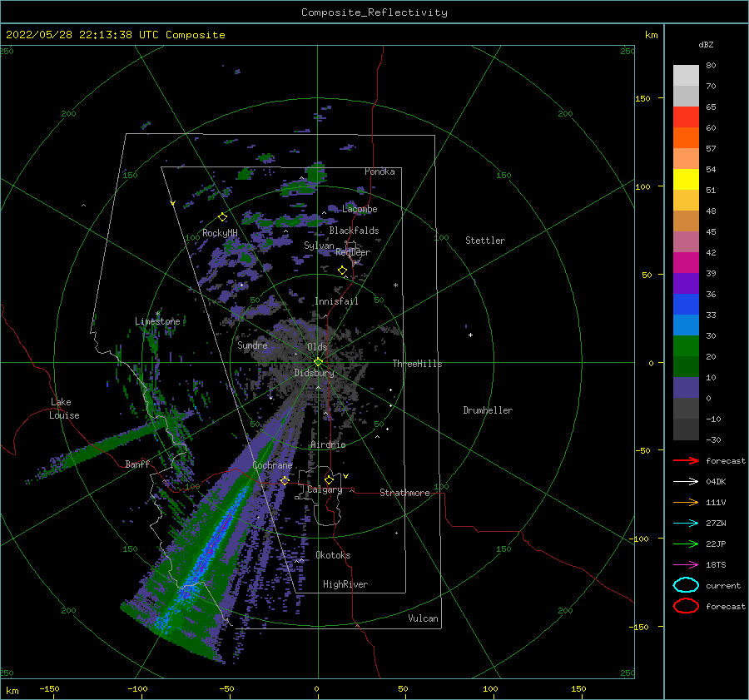
Task: Select the red 65 dBZ color swatch
Action: (x=686, y=117)
